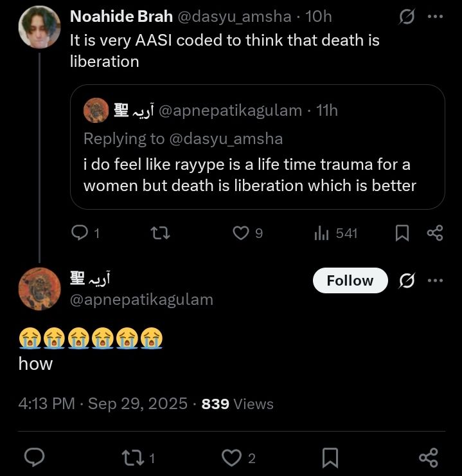The image size is (462, 476).
Task: Open more options menu on top post
Action: tap(435, 17)
